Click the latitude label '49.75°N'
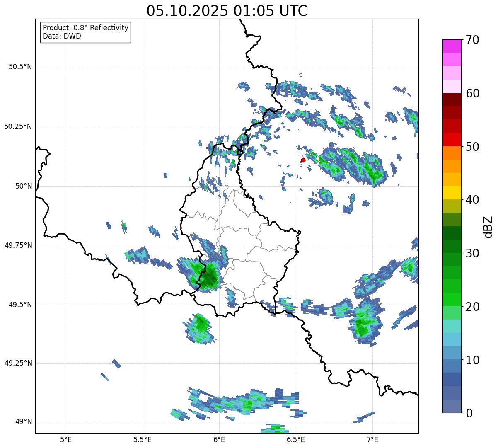Screen dimensions: 498x448 (18, 245)
